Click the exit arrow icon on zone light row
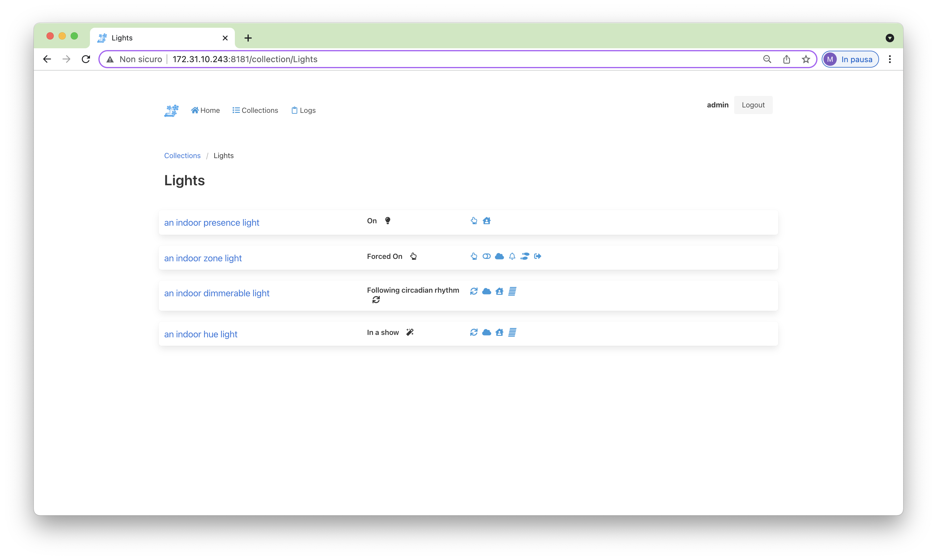This screenshot has width=937, height=560. tap(538, 256)
